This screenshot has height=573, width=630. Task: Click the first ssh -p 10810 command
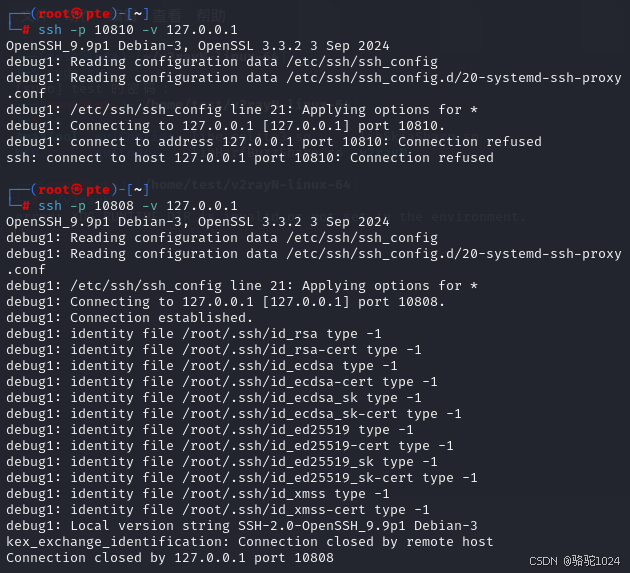click(138, 30)
